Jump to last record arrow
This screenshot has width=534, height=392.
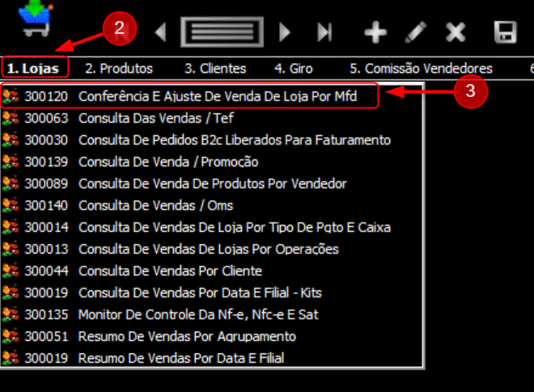pos(324,32)
